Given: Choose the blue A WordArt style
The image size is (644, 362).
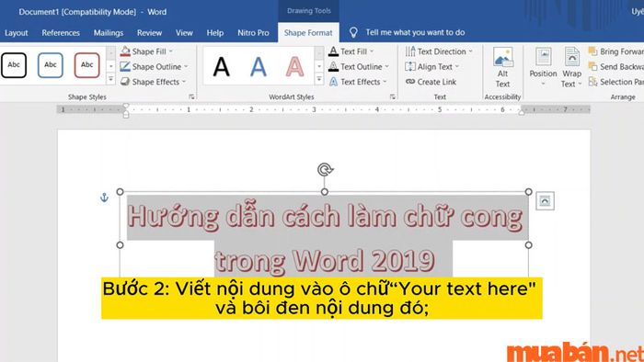Looking at the screenshot, I should click(x=259, y=67).
